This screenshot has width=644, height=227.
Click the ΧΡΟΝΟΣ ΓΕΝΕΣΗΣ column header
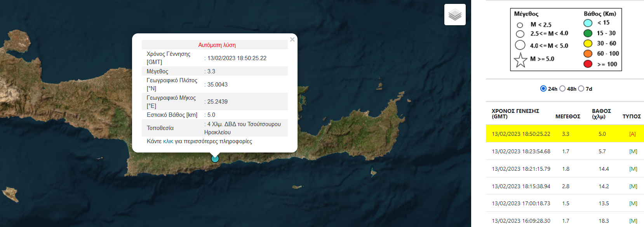coord(515,114)
